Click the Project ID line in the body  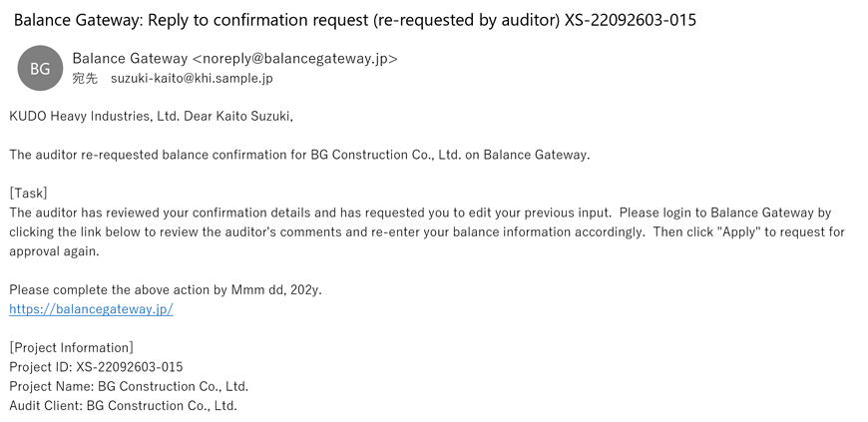pyautogui.click(x=96, y=367)
